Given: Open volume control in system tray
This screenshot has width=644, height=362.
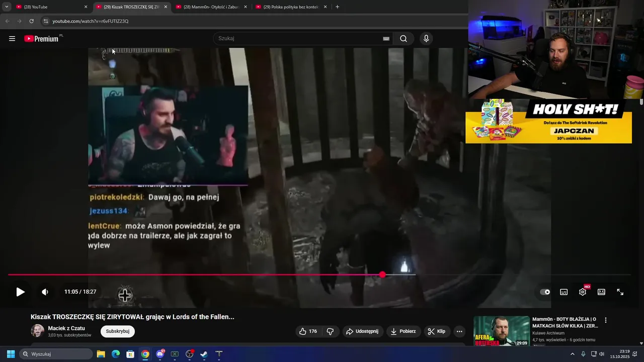Looking at the screenshot, I should (x=602, y=354).
